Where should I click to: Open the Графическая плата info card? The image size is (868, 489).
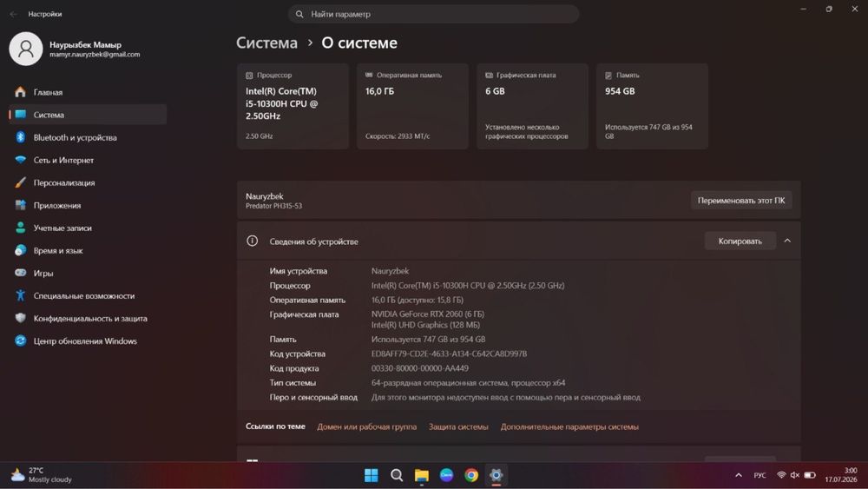(532, 106)
